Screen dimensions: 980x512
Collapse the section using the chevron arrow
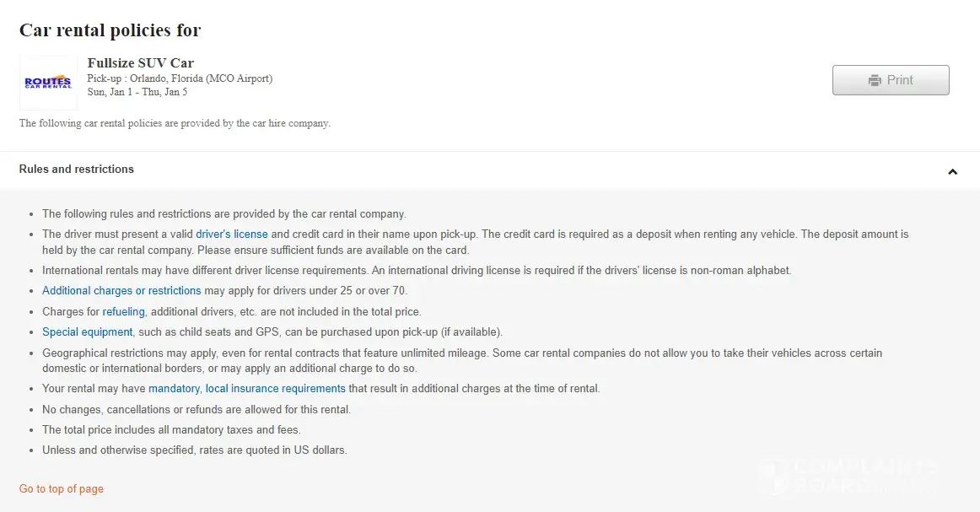pyautogui.click(x=952, y=171)
